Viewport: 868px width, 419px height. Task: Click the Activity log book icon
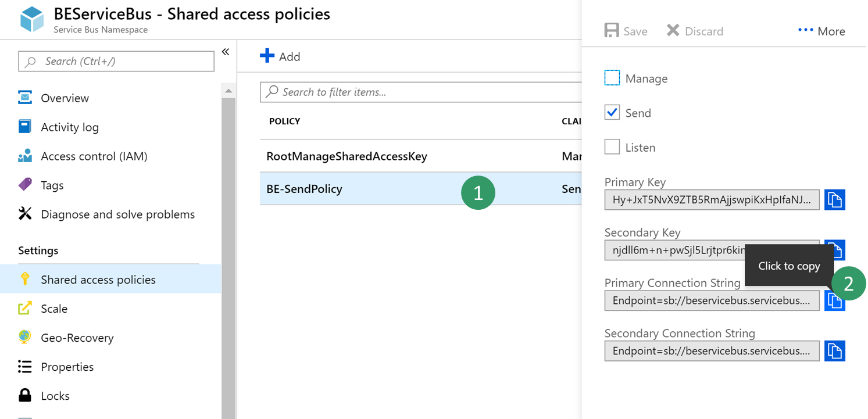[25, 126]
